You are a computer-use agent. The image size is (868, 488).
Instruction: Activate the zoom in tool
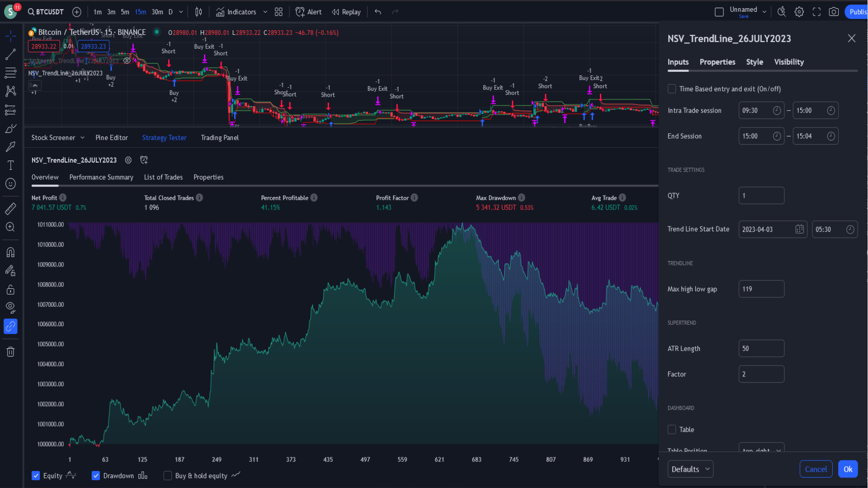(x=10, y=227)
